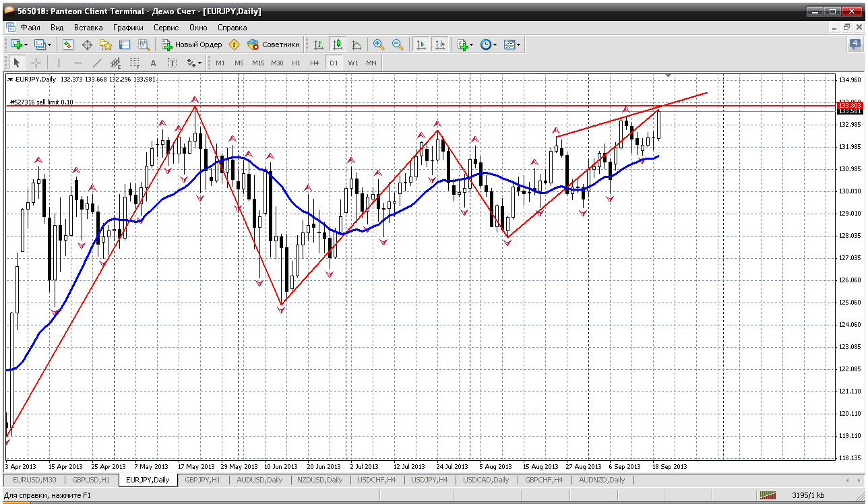Set timeframe to M30

tap(277, 63)
